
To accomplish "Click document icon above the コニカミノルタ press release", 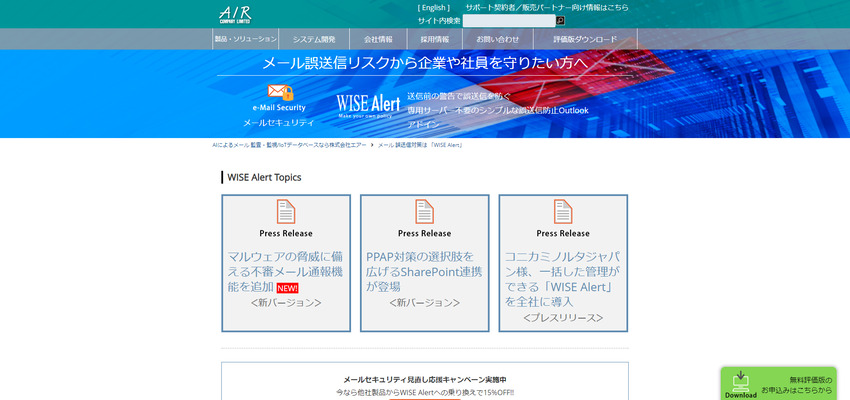I will pos(563,211).
